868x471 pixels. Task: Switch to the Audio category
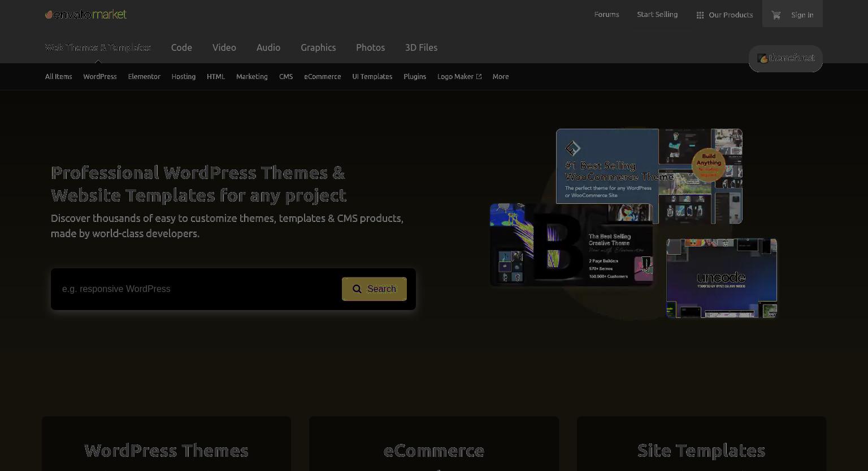coord(268,47)
